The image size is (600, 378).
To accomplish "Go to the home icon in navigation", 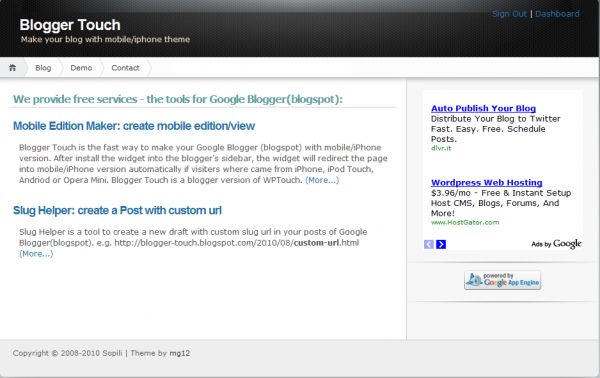I will pos(13,68).
